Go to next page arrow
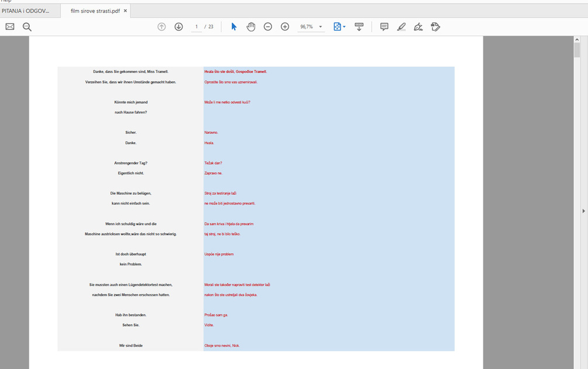Screen dimensions: 588x369 [178, 27]
